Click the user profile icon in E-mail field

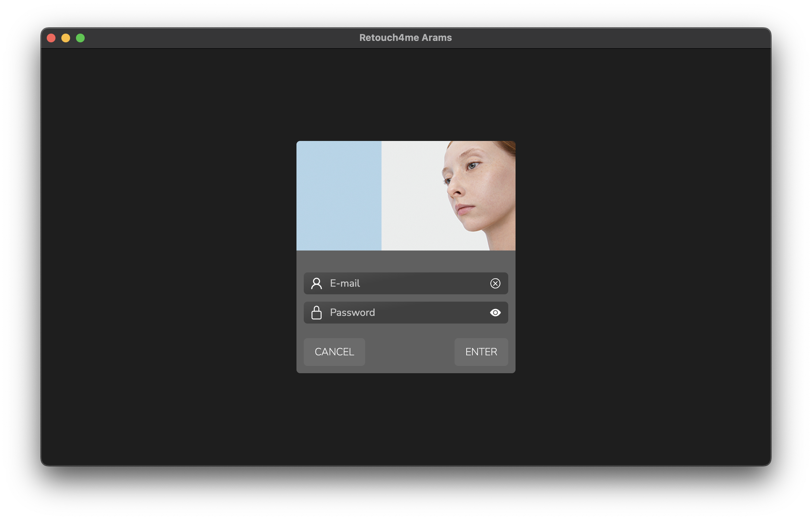[x=316, y=283]
